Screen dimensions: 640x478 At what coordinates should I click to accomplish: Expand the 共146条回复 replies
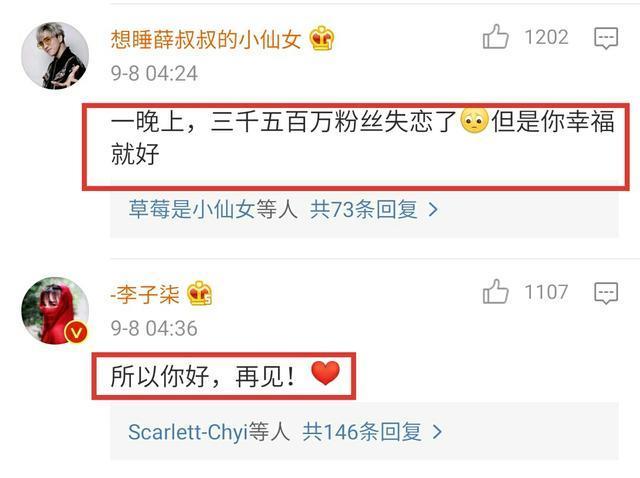coord(362,432)
